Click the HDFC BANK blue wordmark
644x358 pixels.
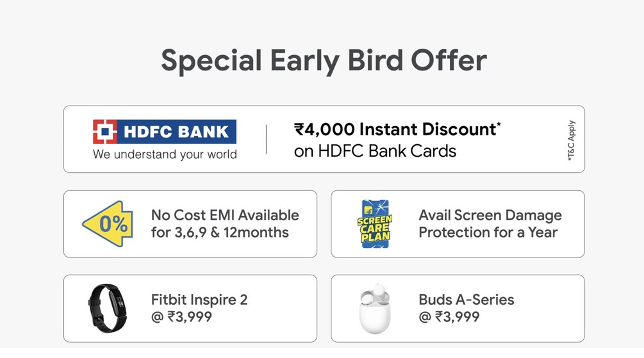click(176, 132)
